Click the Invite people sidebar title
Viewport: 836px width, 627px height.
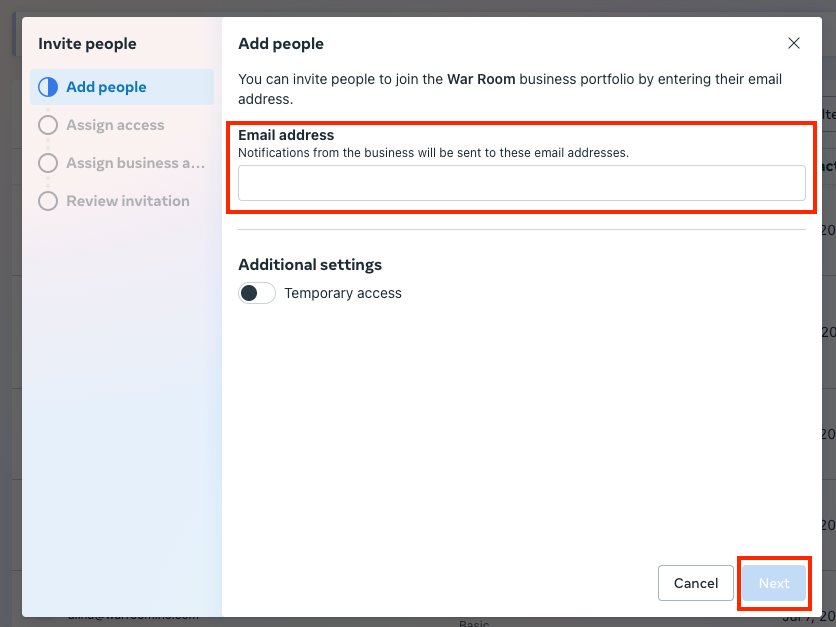point(87,44)
